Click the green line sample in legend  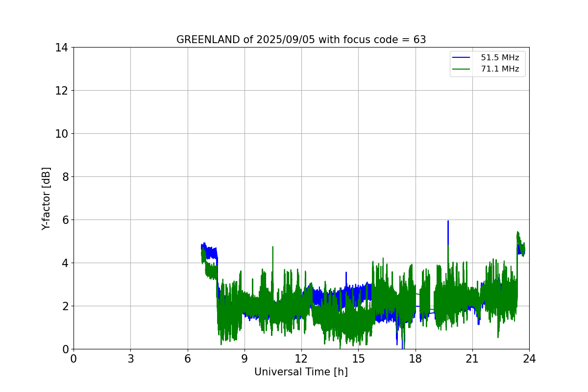(x=462, y=69)
